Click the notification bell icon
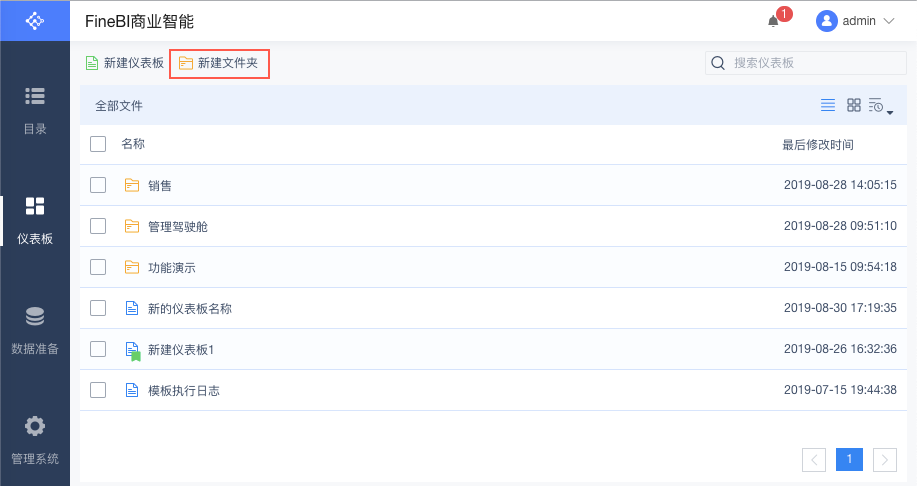This screenshot has height=486, width=917. [x=773, y=21]
